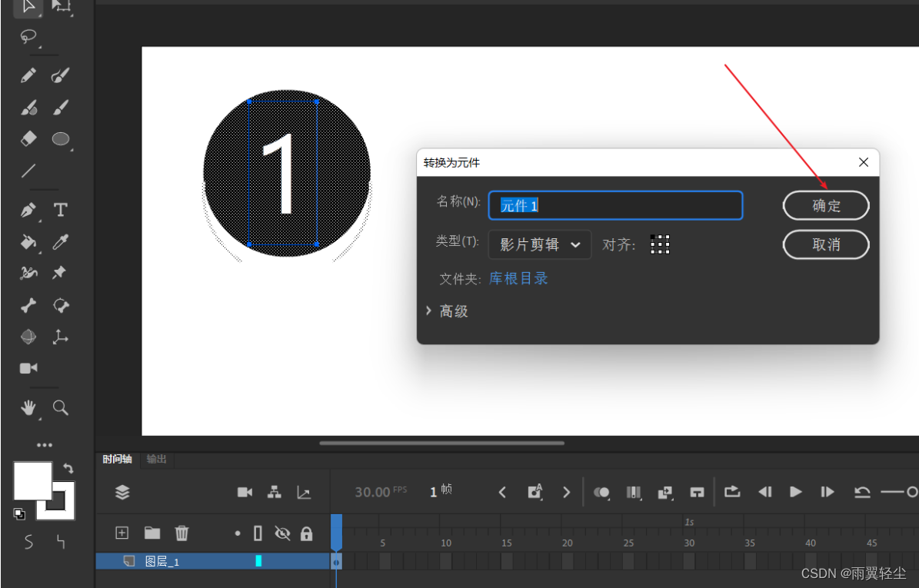Click the 确定 button

[827, 205]
